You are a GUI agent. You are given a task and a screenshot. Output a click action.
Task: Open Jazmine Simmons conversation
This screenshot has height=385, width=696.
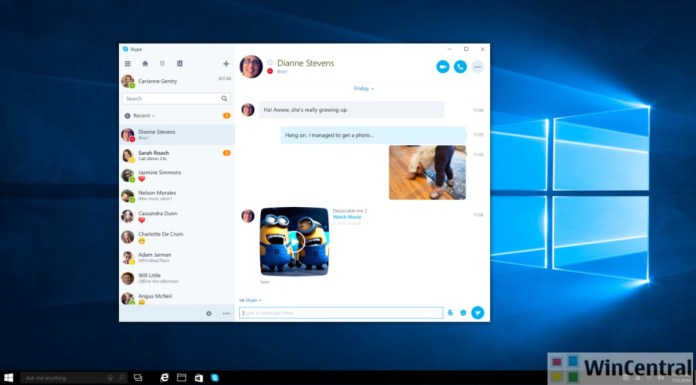[x=177, y=175]
